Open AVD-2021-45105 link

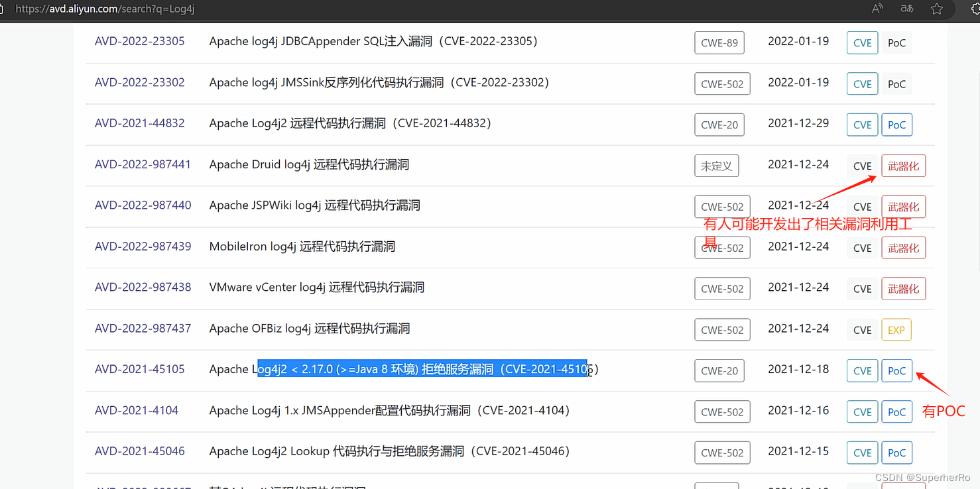tap(140, 369)
